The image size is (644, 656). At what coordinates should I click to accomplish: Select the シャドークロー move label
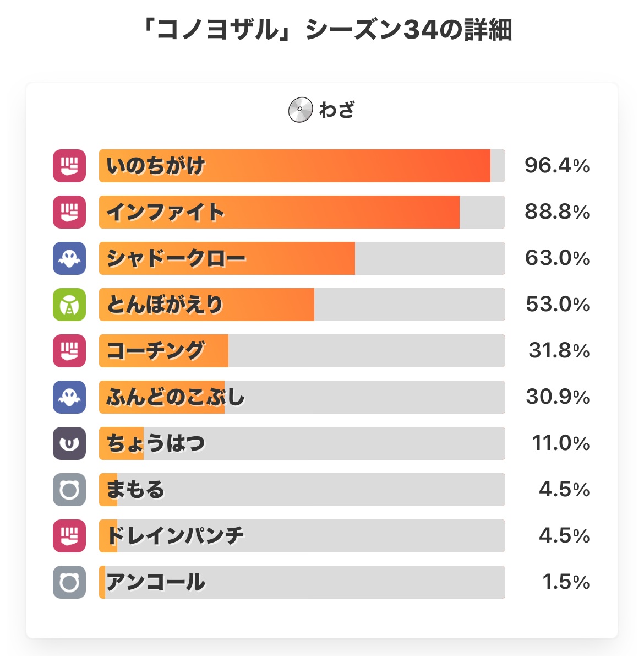pos(176,258)
